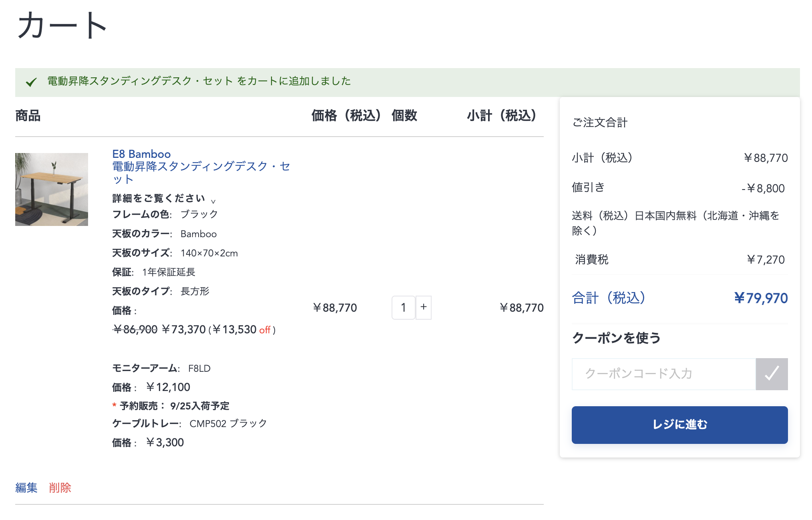Focus the quantity field showing 1
Screen dimensions: 812x520
403,307
